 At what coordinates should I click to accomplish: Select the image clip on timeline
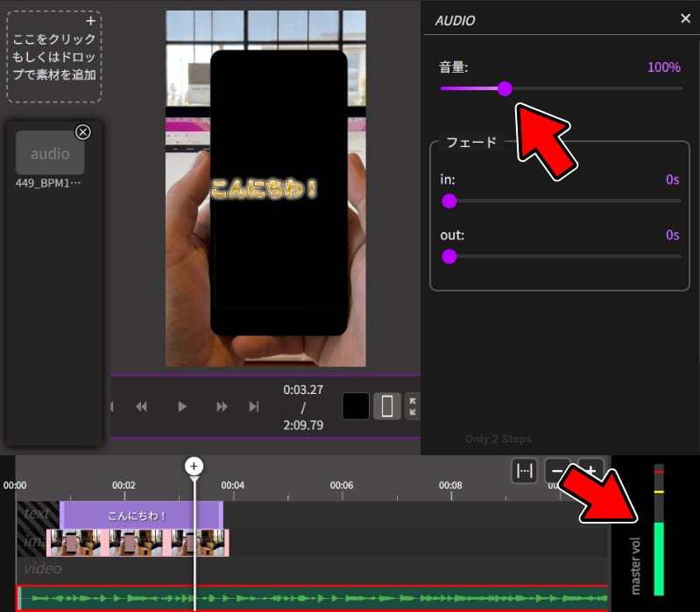138,543
